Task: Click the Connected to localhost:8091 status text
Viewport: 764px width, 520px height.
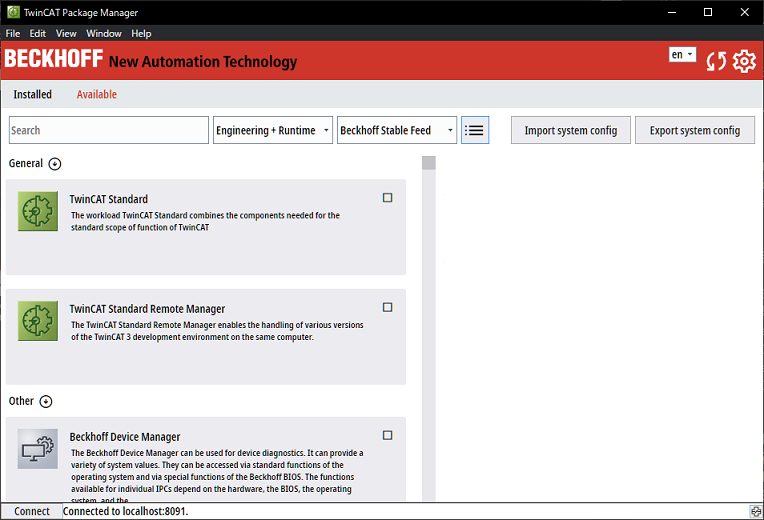Action: (x=126, y=511)
